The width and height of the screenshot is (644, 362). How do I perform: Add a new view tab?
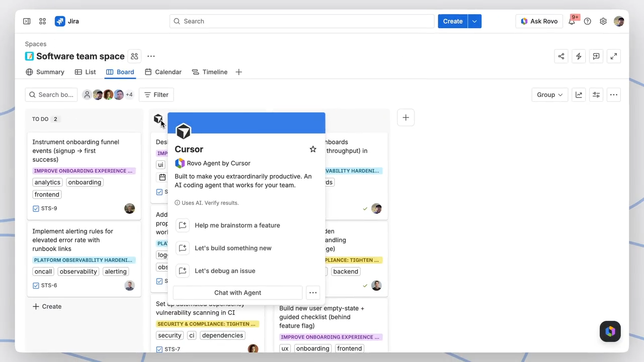[239, 72]
